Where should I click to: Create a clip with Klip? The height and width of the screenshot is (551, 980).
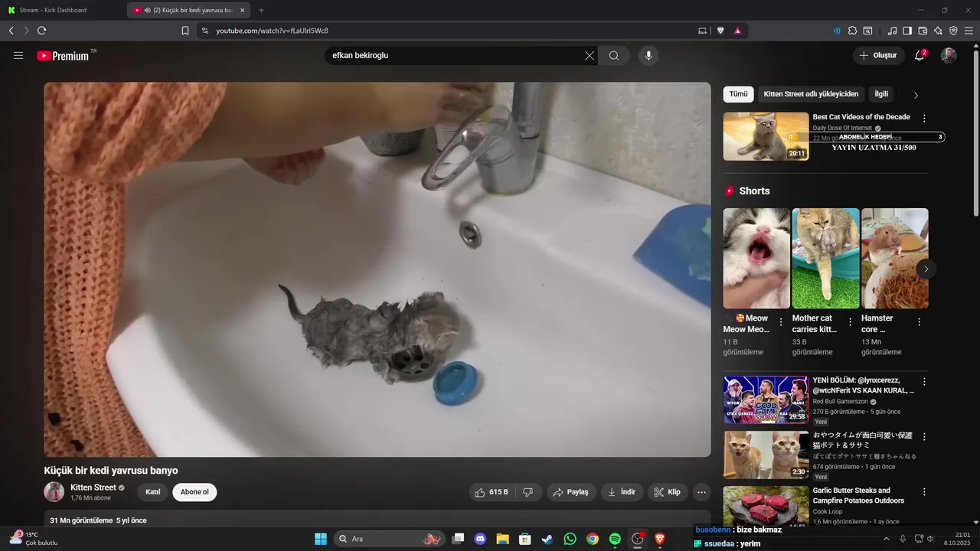(x=668, y=492)
